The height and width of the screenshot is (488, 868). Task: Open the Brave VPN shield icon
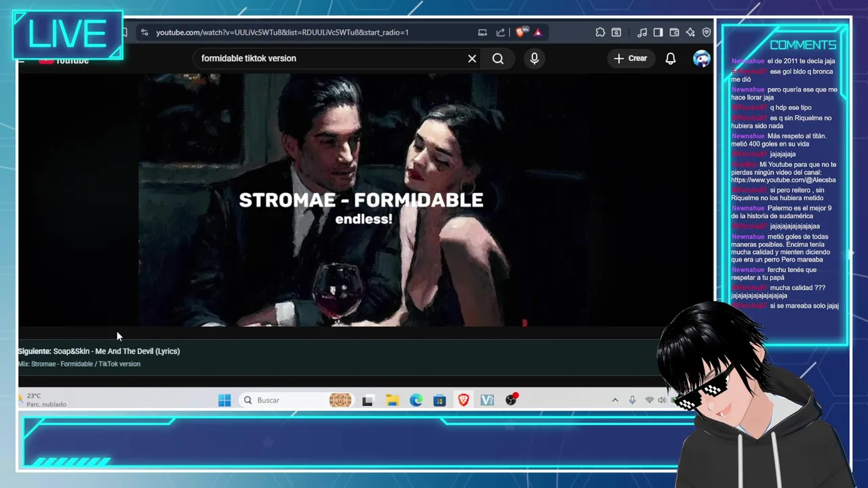coord(707,32)
